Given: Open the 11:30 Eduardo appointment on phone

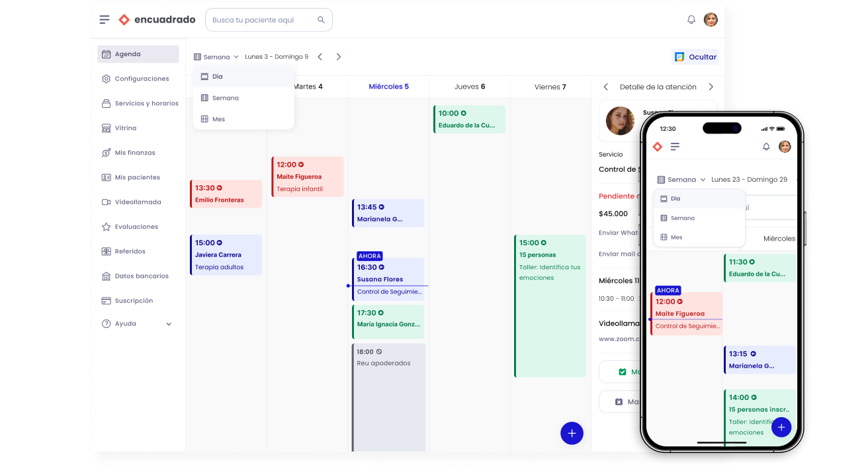Looking at the screenshot, I should pyautogui.click(x=760, y=268).
